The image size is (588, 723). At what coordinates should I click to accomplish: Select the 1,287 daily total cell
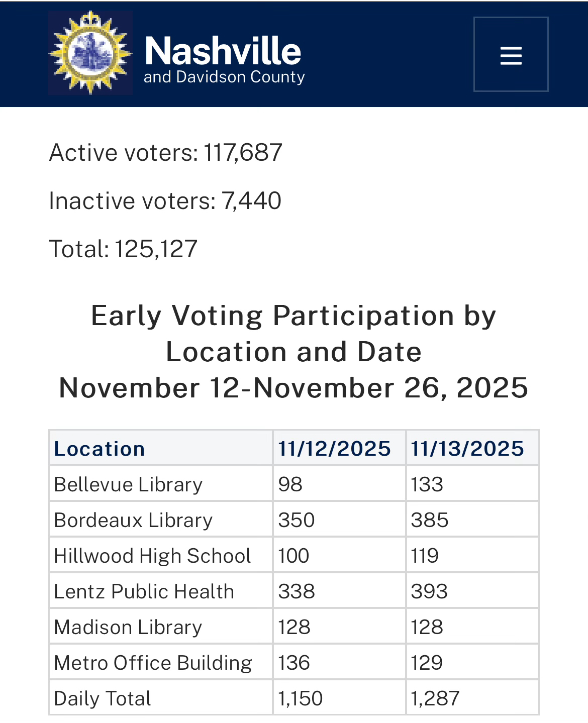(x=435, y=698)
